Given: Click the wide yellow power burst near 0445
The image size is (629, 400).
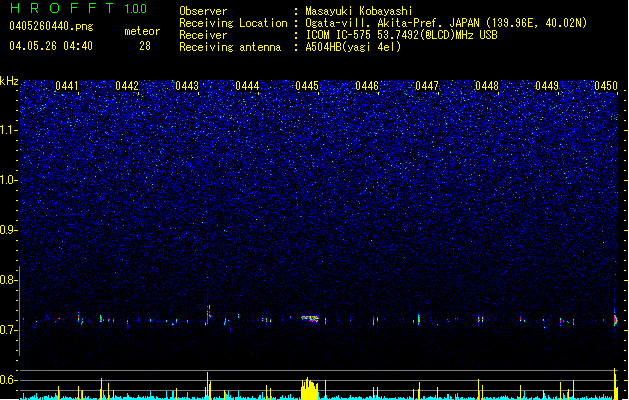Looking at the screenshot, I should pyautogui.click(x=310, y=389).
